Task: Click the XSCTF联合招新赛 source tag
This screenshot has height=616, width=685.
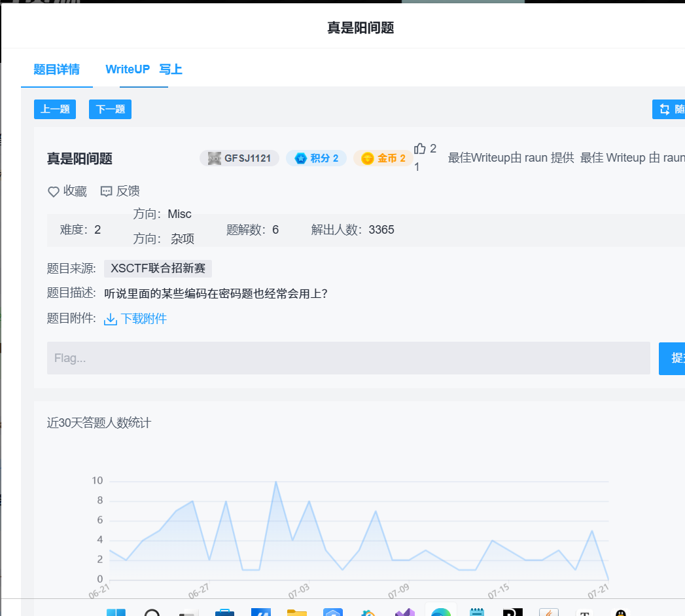Action: pos(157,268)
